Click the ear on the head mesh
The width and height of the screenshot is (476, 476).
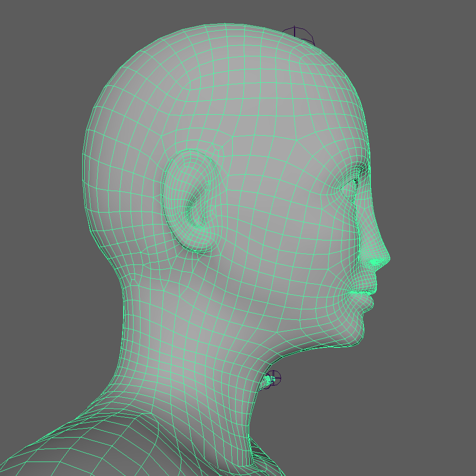point(191,201)
